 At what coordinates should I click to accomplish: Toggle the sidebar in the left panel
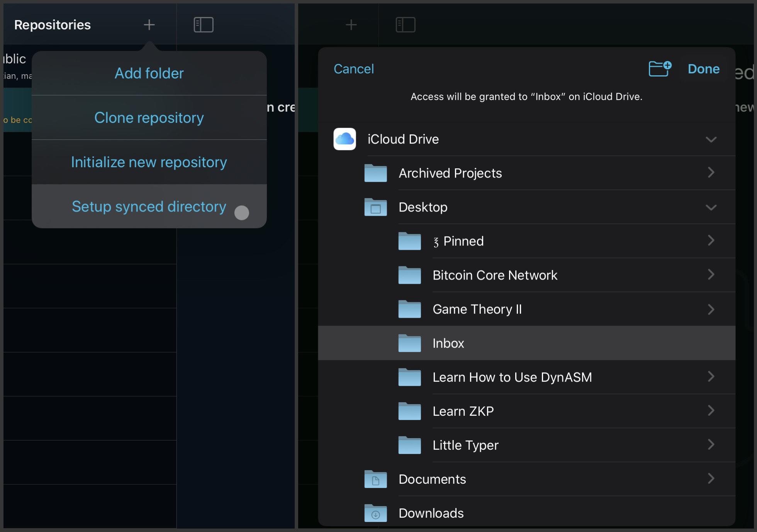(204, 24)
